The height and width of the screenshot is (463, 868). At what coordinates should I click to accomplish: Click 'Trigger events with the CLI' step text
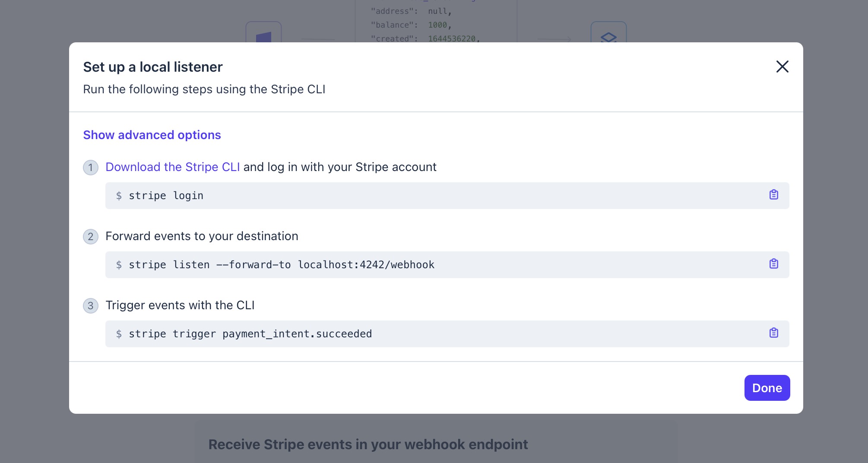[180, 305]
